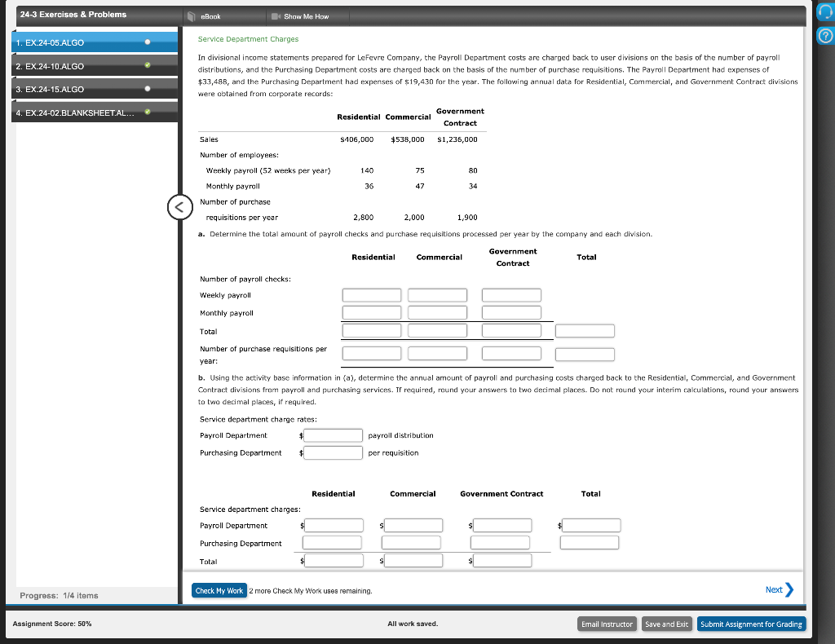This screenshot has width=835, height=644.
Task: Click the Assignment Score: 50% text
Action: click(52, 624)
